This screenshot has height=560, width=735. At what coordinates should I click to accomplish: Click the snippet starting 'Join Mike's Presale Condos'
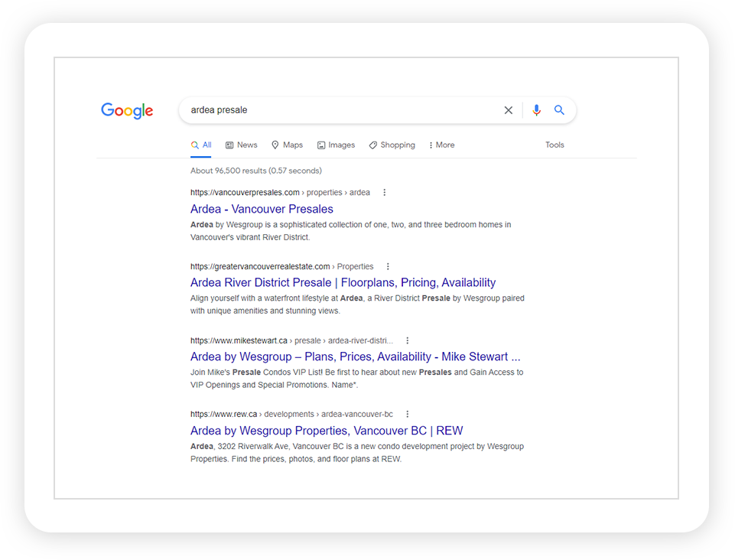click(356, 379)
